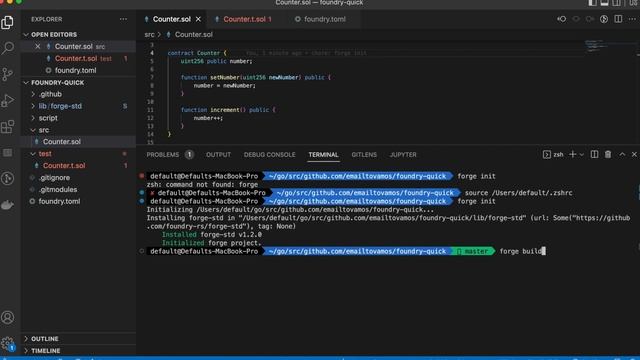The image size is (640, 360).
Task: Expand the script folder
Action: [x=48, y=118]
